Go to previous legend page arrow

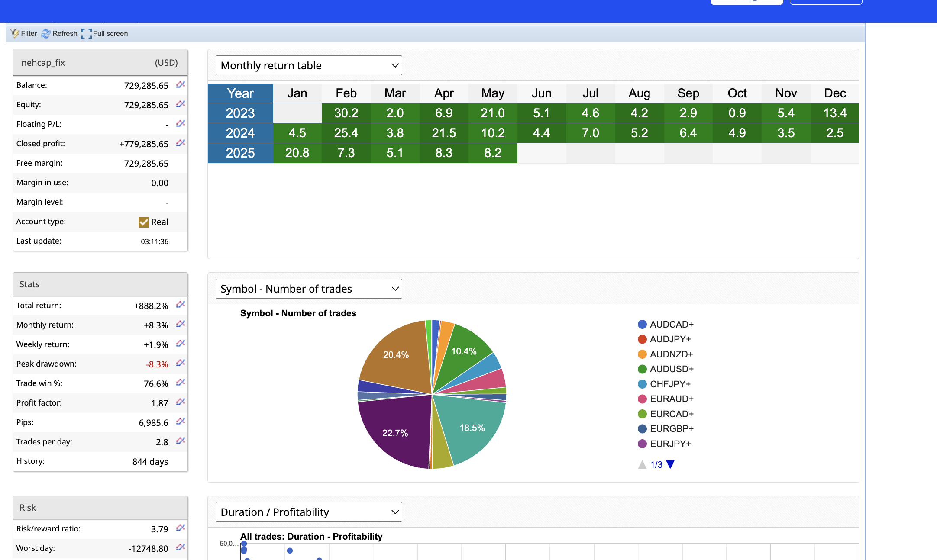pos(642,465)
